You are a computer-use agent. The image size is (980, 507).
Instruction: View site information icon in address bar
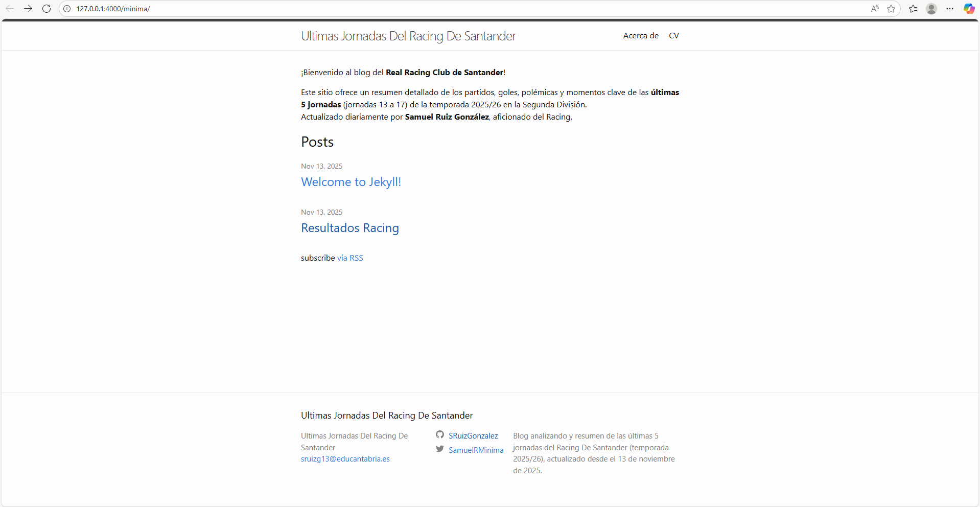tap(67, 9)
